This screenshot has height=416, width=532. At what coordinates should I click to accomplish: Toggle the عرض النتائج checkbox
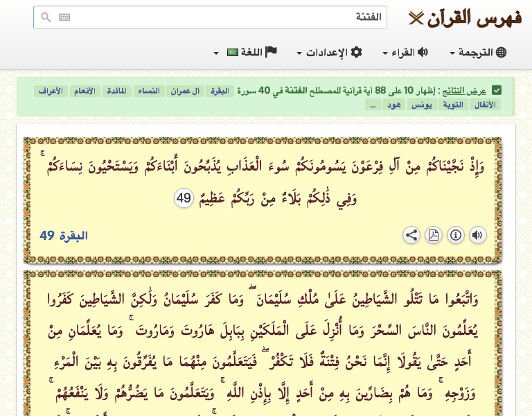pyautogui.click(x=497, y=91)
